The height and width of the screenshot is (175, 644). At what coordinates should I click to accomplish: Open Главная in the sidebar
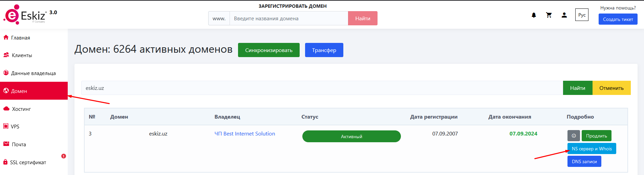pyautogui.click(x=20, y=38)
